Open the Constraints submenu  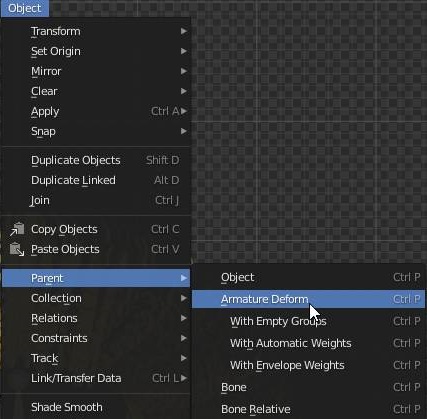(x=96, y=338)
